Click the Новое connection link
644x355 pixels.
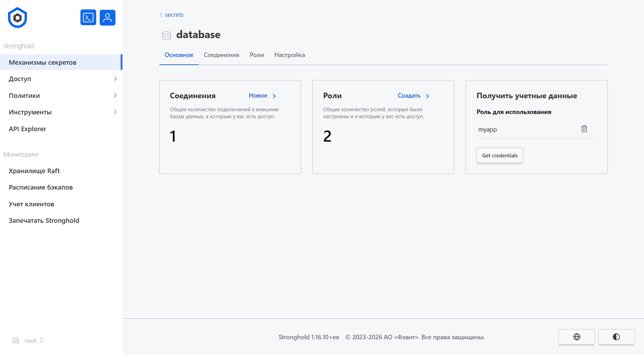(x=262, y=96)
